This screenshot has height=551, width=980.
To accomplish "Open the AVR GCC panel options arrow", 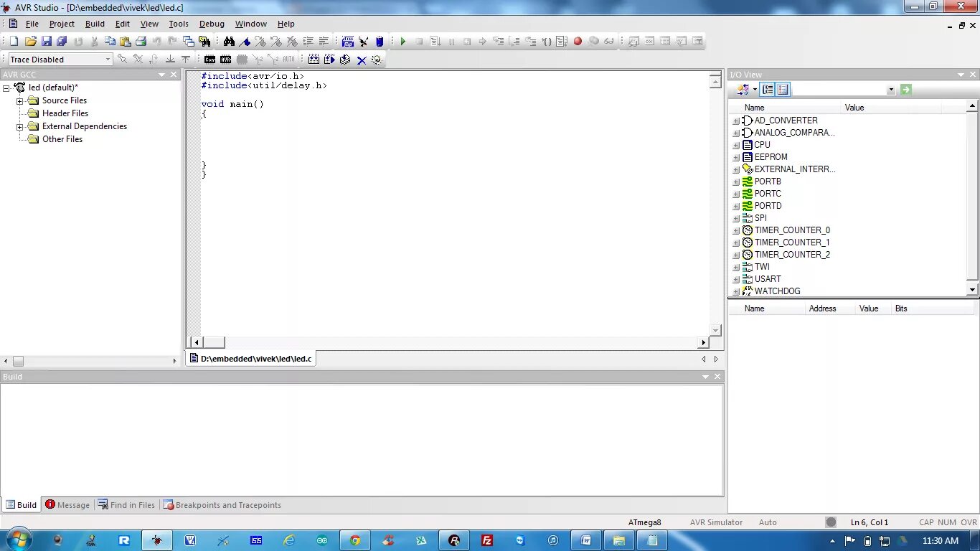I will click(x=162, y=75).
